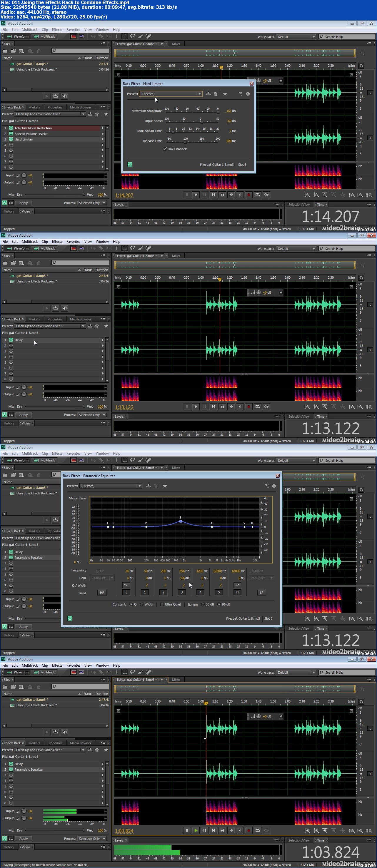Adjust Master Gain slider in Parametric Equalizer
This screenshot has height=868, width=377.
click(78, 521)
